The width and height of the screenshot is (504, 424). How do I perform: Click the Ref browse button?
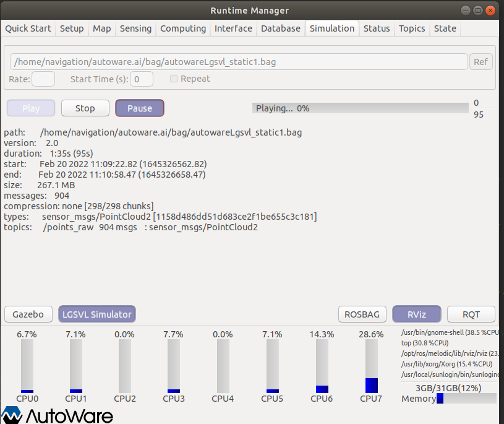pyautogui.click(x=481, y=62)
